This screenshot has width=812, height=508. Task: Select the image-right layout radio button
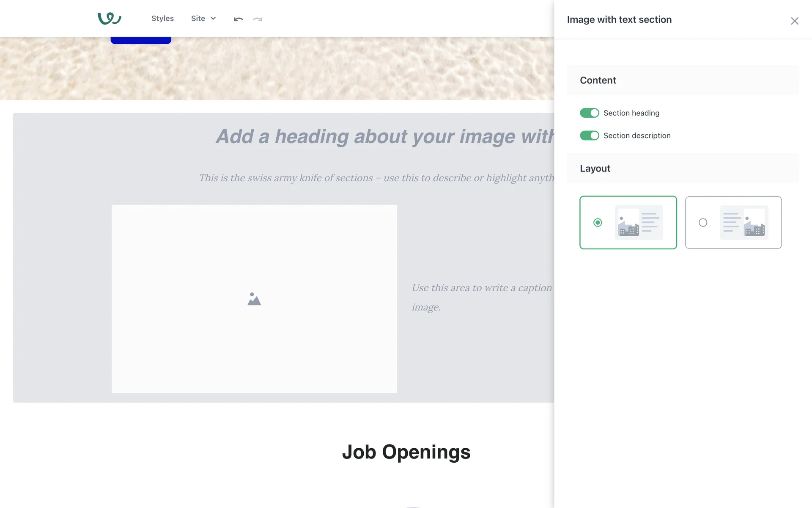coord(703,222)
